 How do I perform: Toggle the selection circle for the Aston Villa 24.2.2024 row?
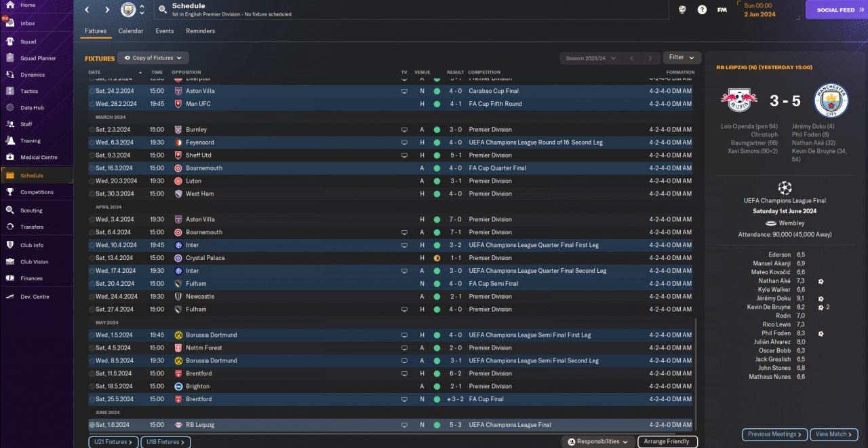click(x=92, y=91)
